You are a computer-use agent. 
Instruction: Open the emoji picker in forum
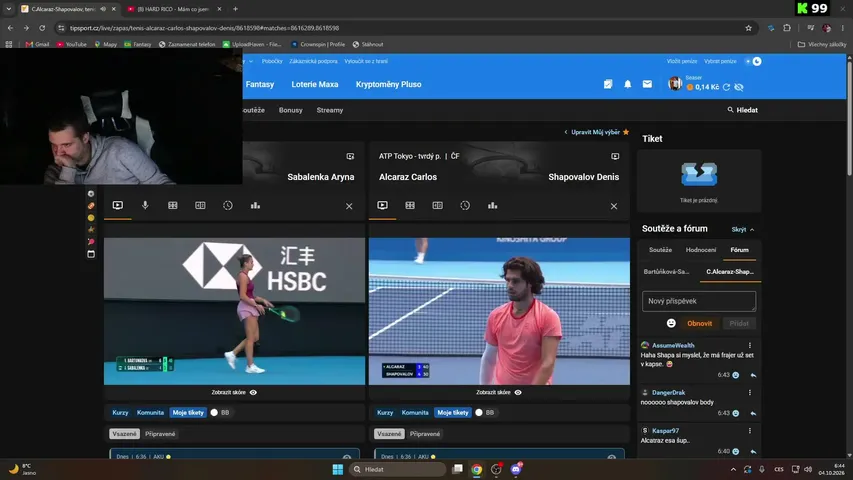pos(671,323)
